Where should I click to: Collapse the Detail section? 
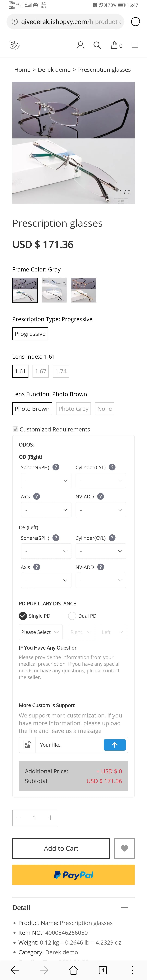pyautogui.click(x=124, y=908)
